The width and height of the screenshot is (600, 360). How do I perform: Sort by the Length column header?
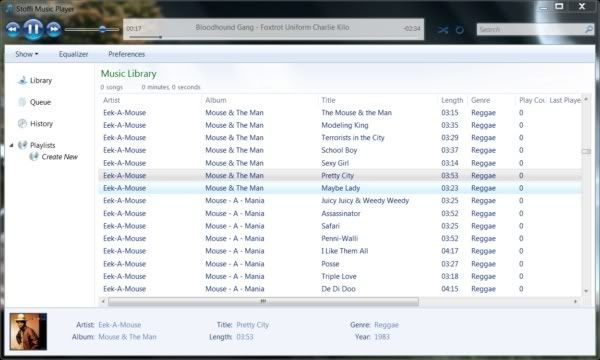coord(452,100)
